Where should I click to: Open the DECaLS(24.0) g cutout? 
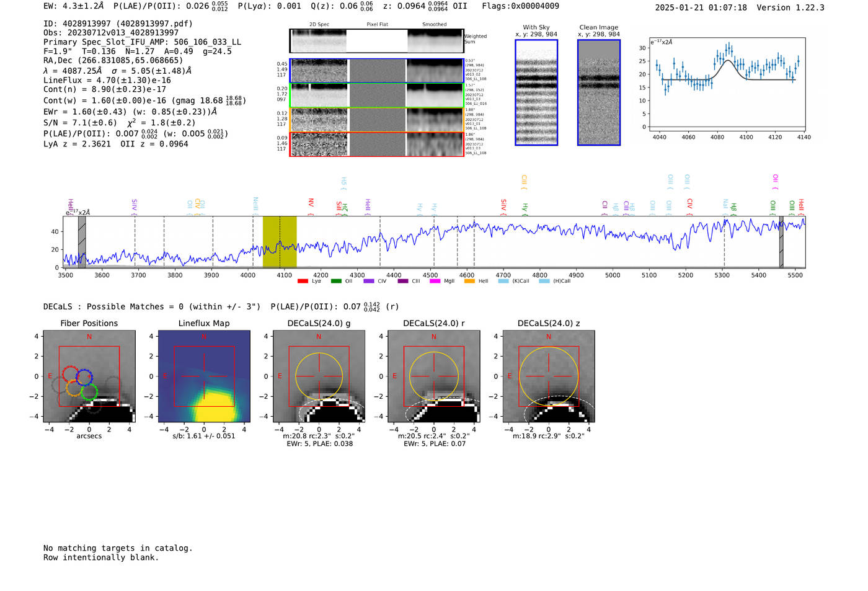[319, 376]
